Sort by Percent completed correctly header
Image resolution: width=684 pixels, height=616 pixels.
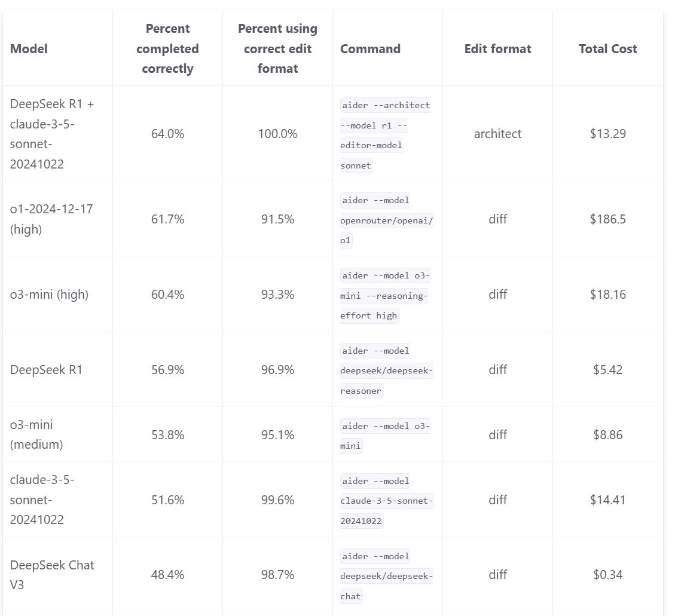coord(167,48)
